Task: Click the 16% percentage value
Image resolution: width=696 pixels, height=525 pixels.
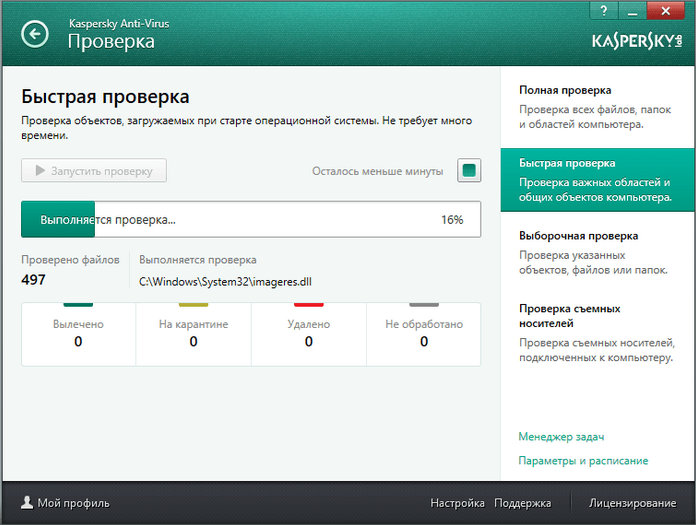Action: tap(452, 220)
